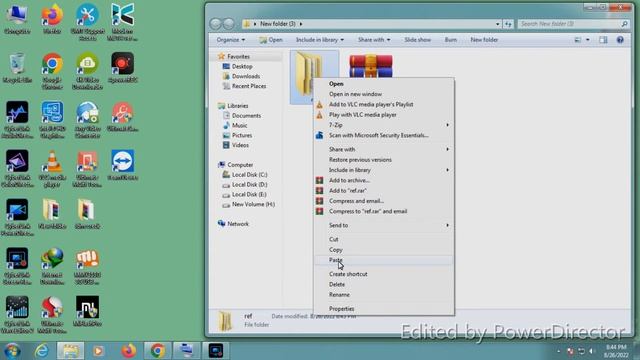640x360 pixels.
Task: Select the Recycle Bin desktop icon
Action: (x=17, y=68)
